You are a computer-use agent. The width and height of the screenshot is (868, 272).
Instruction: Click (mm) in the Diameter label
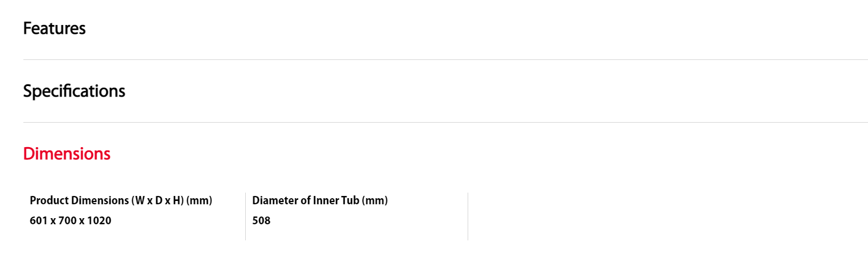[x=375, y=200]
